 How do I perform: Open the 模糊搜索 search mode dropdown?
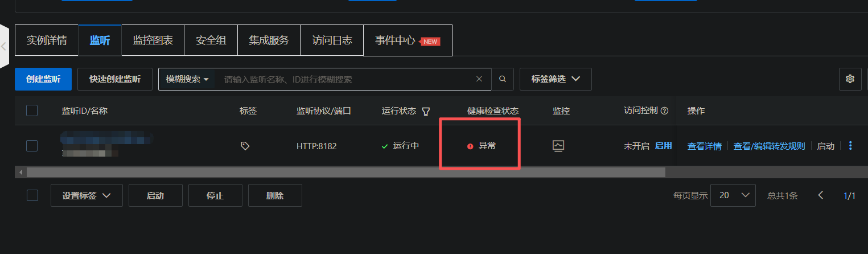[187, 79]
